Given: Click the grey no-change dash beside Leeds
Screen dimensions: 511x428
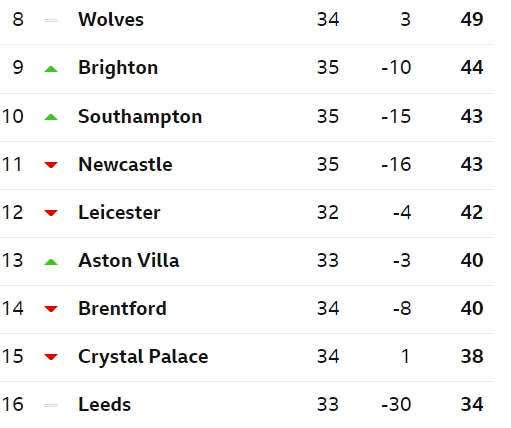Looking at the screenshot, I should [51, 405].
